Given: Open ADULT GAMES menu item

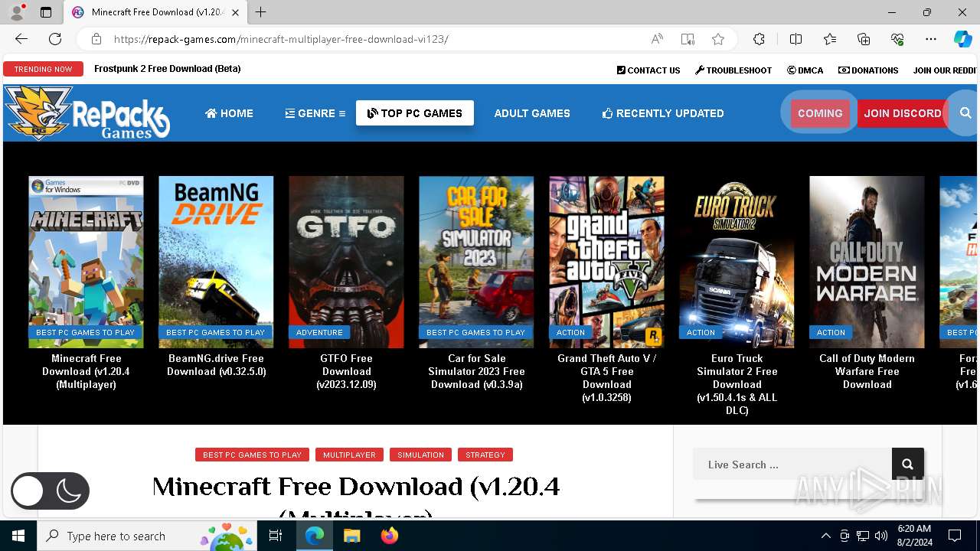Looking at the screenshot, I should pos(532,113).
